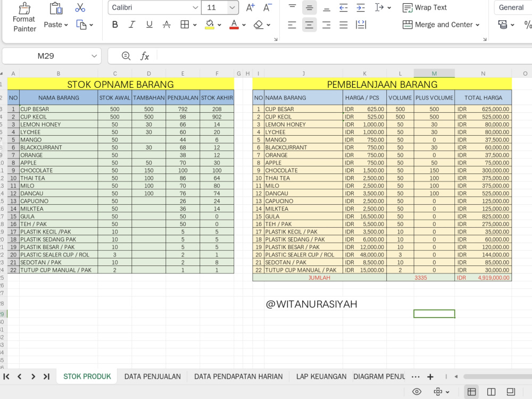Open the Merge and Center dropdown arrow

[477, 25]
